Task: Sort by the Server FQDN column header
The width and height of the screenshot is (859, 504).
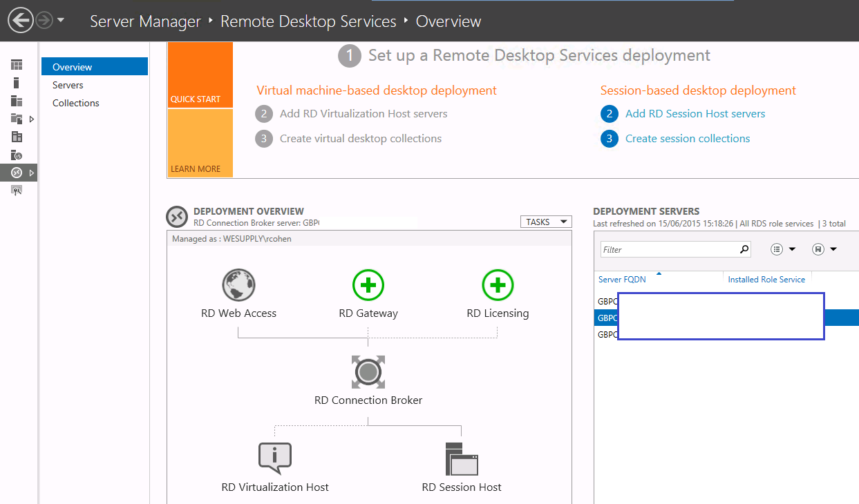Action: tap(621, 280)
